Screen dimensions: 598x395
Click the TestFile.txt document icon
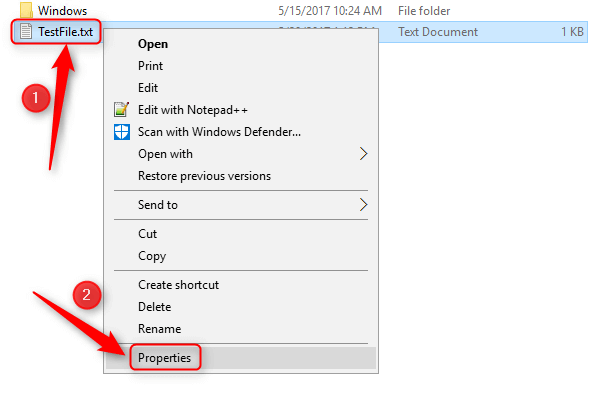click(26, 31)
